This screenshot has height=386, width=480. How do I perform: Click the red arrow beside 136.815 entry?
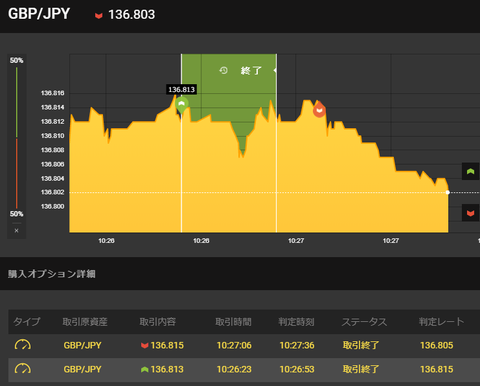pyautogui.click(x=144, y=346)
